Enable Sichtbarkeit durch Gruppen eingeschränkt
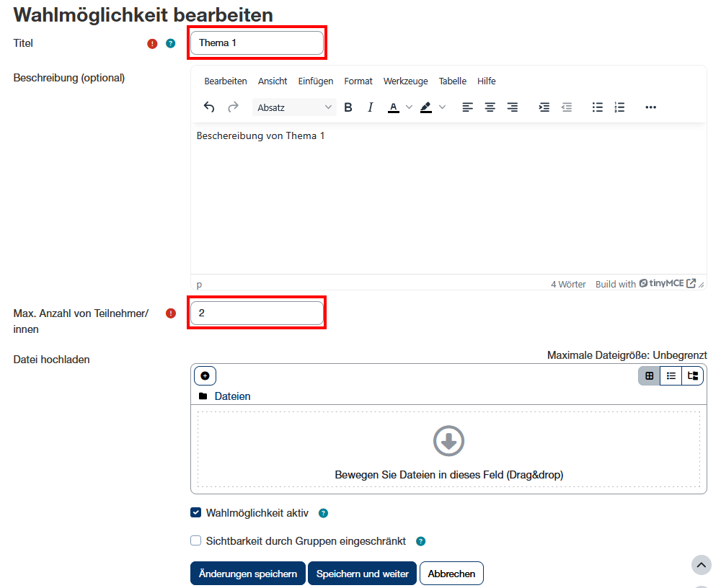The width and height of the screenshot is (721, 588). click(195, 540)
